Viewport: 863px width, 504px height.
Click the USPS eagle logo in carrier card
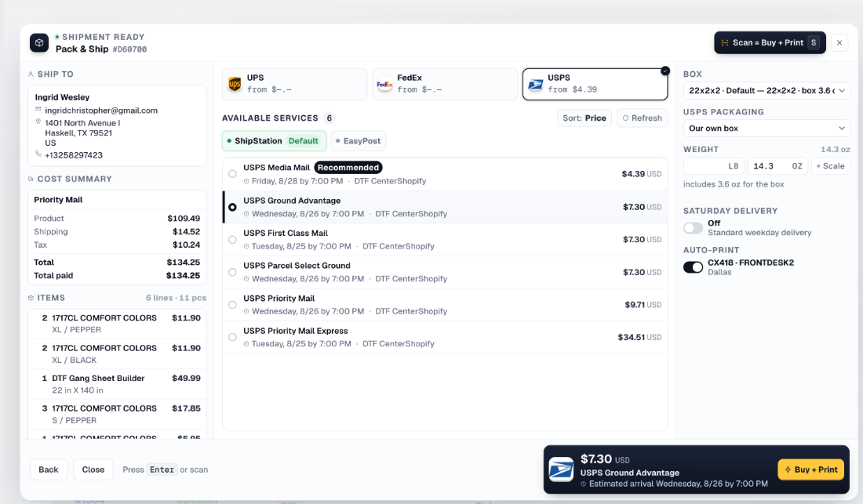535,84
